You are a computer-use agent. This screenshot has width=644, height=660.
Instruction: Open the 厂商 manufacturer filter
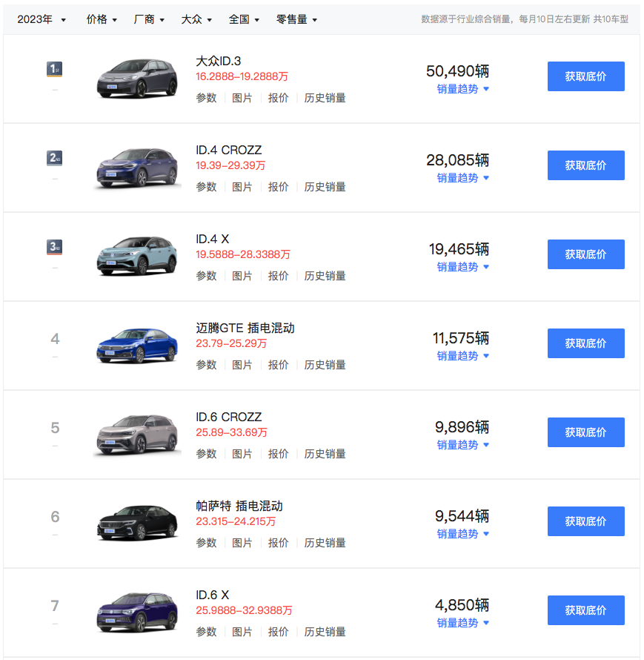tap(149, 19)
